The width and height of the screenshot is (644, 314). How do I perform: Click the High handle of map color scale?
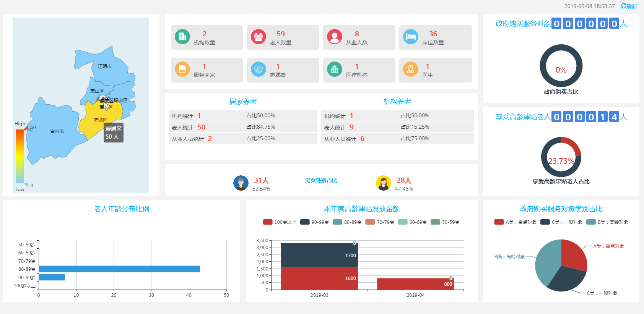pyautogui.click(x=26, y=129)
